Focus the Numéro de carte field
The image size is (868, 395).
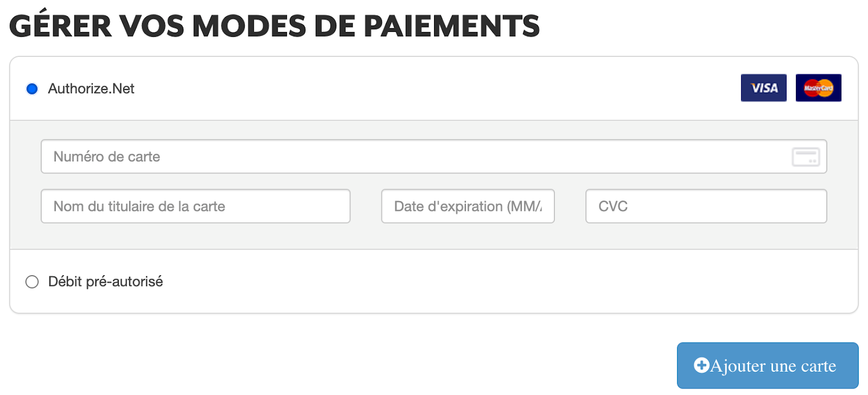[x=433, y=157]
